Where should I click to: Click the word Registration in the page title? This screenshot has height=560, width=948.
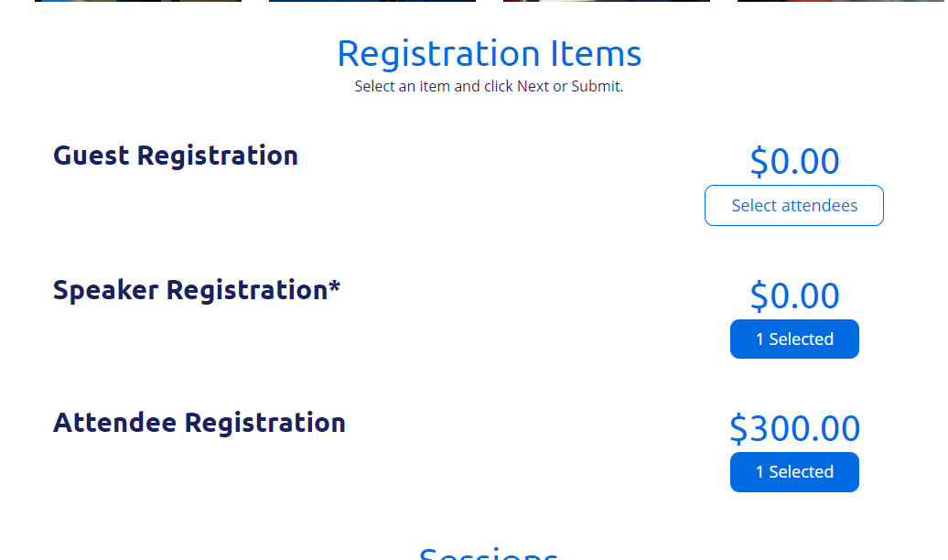pos(437,54)
